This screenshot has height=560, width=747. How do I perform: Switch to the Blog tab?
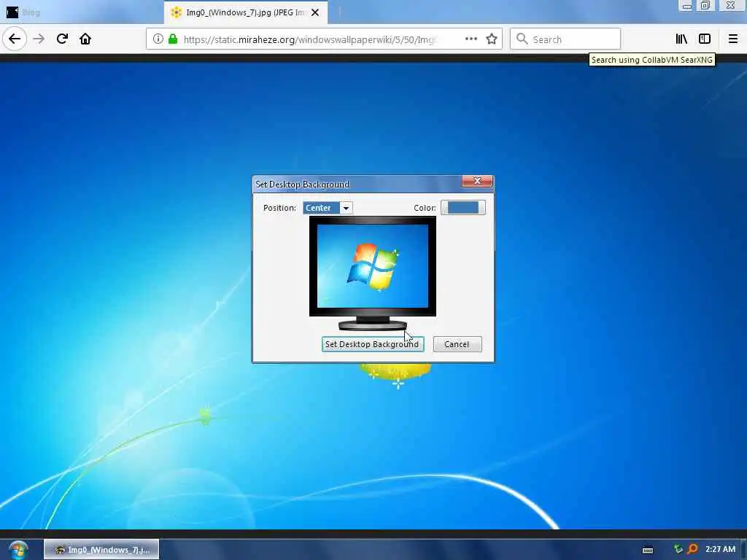(81, 12)
